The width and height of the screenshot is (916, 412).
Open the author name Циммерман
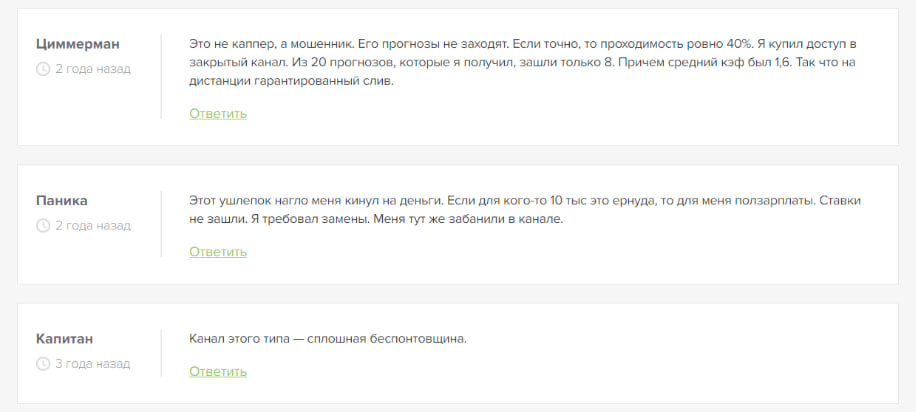78,44
